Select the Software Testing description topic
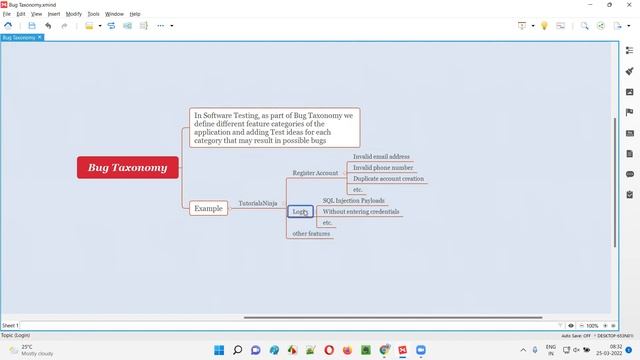The image size is (640, 360). 275,128
